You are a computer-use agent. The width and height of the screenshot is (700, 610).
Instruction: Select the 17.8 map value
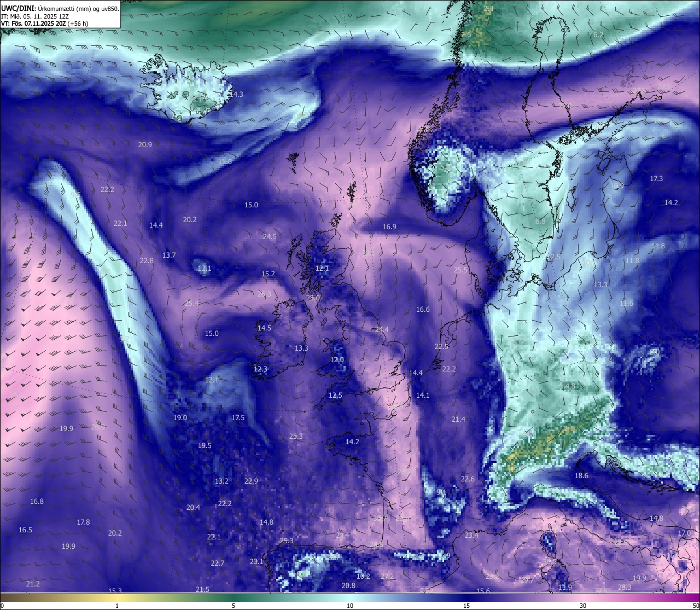(x=83, y=522)
